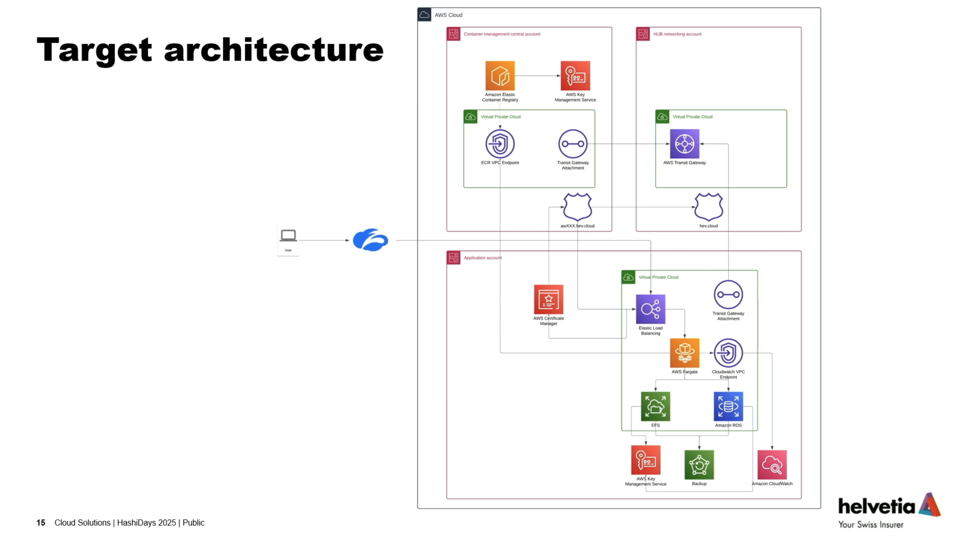Click the 'Amazon RDS' label text
Screen dimensions: 980x546
coord(728,425)
